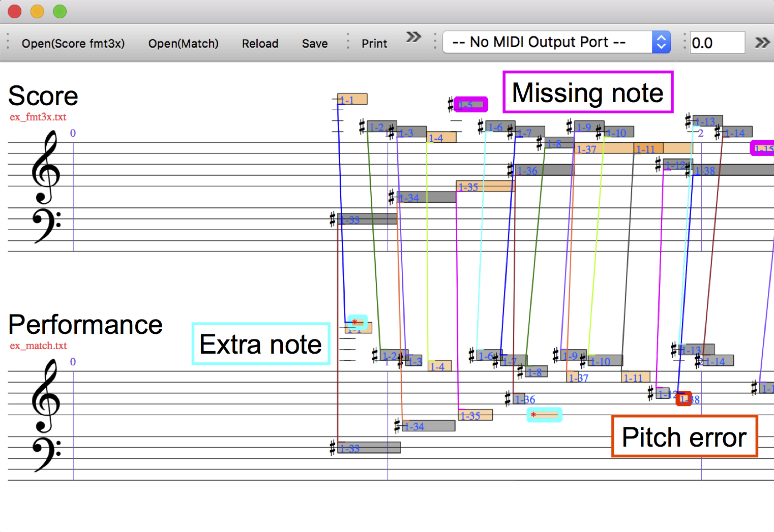The image size is (774, 532).
Task: Expand overflow chevron right of 0.0 field
Action: [762, 42]
